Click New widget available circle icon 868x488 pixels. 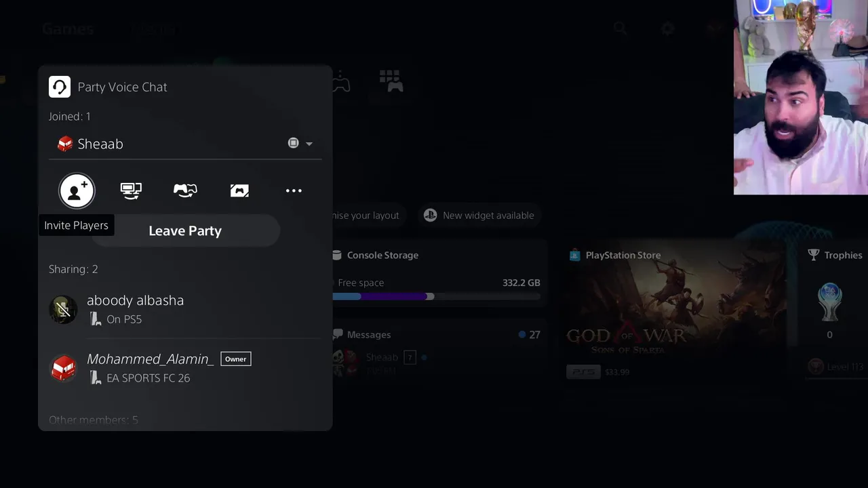(431, 216)
